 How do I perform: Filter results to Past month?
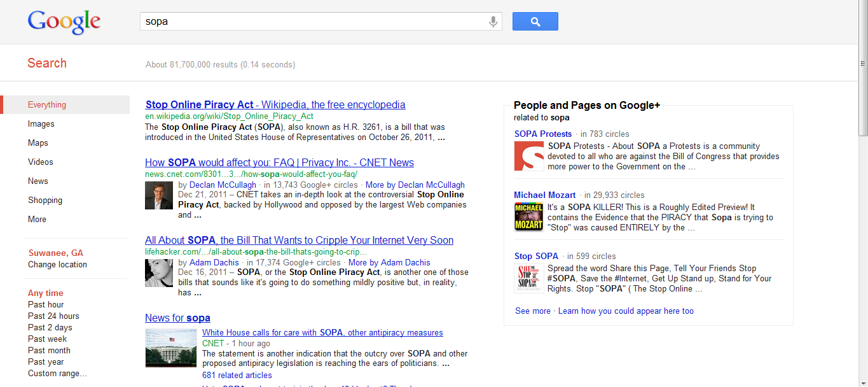click(49, 351)
